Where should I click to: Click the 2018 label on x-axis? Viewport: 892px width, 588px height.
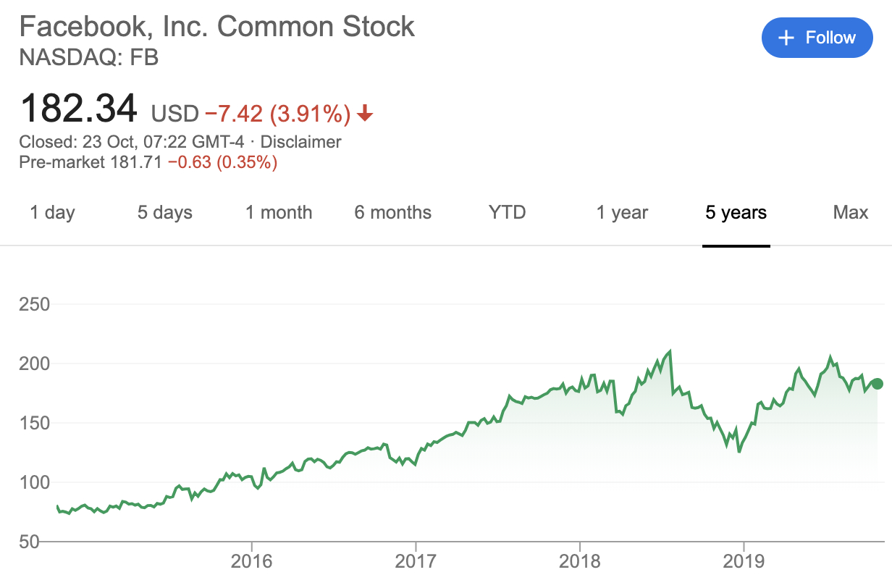(x=580, y=563)
